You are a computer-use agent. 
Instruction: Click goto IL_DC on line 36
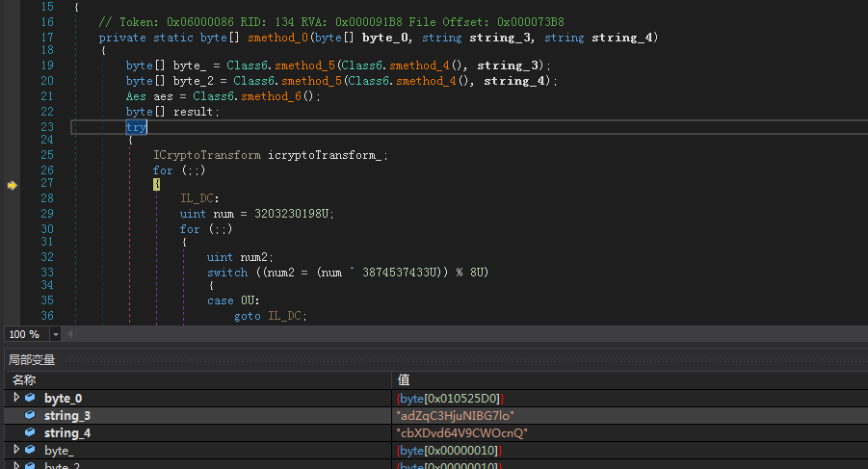click(x=268, y=316)
